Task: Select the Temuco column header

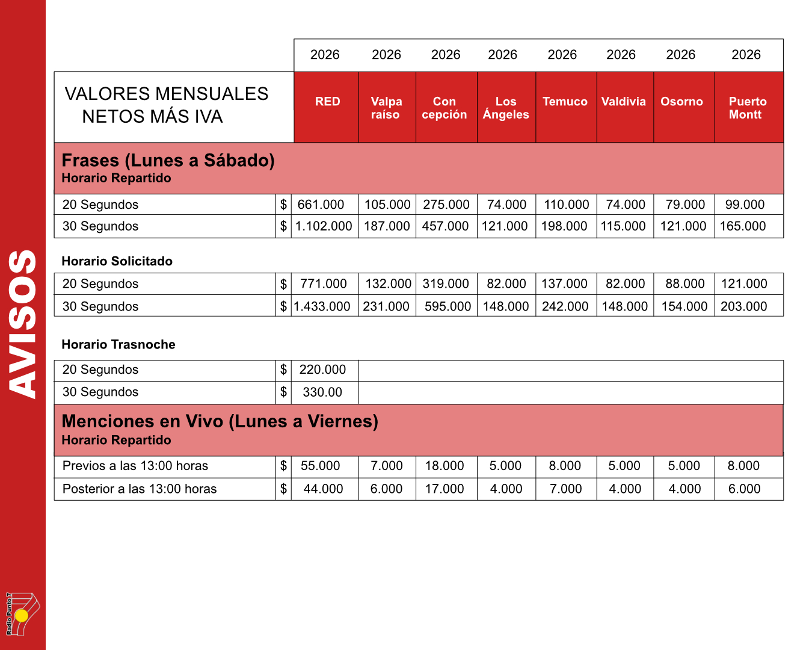Action: click(x=565, y=107)
